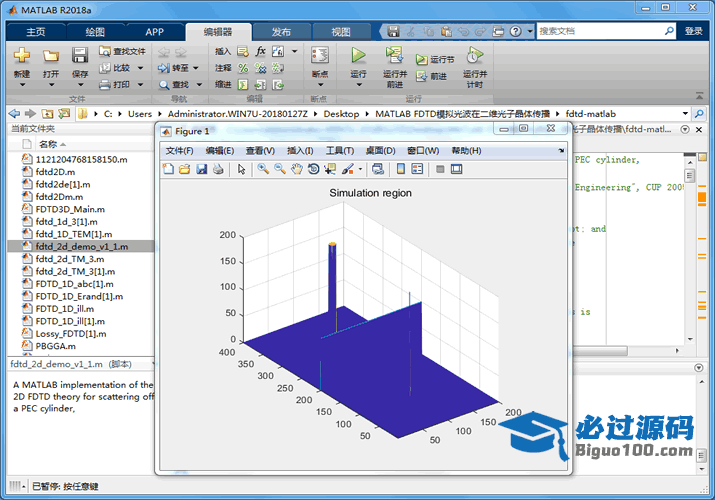Click the green Run (运行) arrow
This screenshot has width=715, height=500.
tap(358, 55)
